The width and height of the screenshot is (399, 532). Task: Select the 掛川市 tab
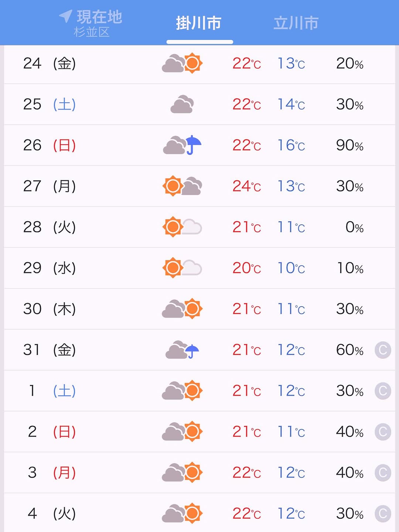[x=199, y=23]
